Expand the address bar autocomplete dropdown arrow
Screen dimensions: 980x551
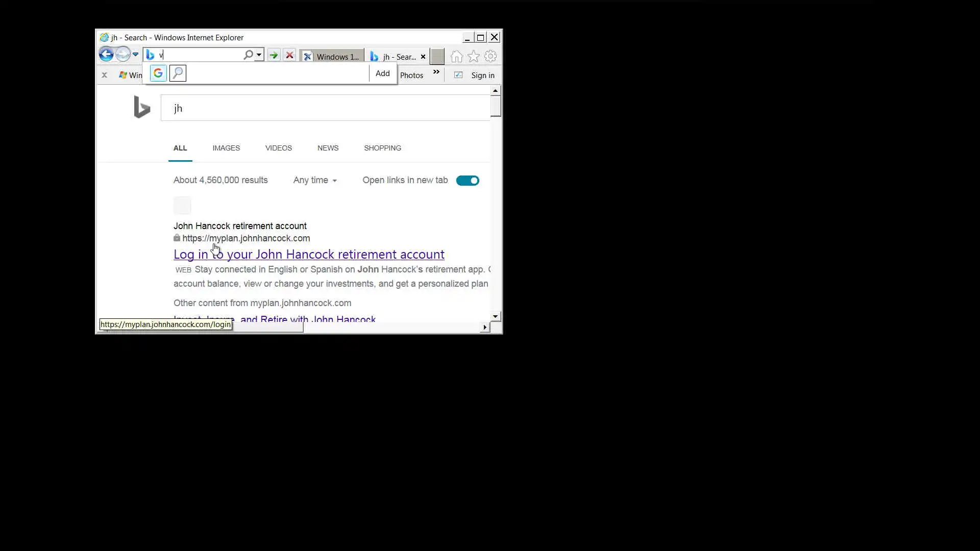click(x=259, y=55)
